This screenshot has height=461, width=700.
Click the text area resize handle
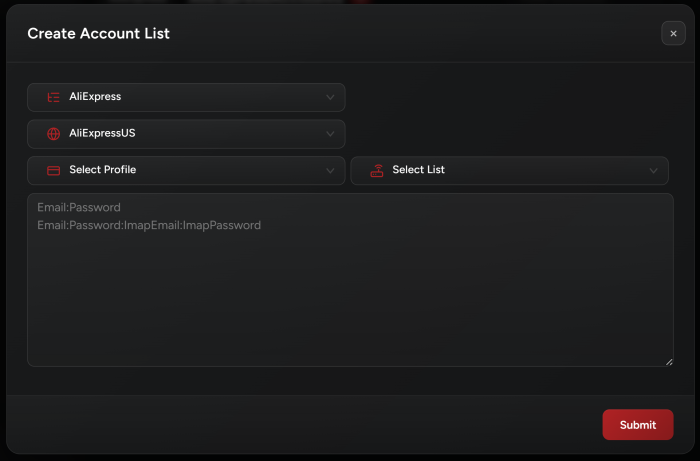click(669, 361)
